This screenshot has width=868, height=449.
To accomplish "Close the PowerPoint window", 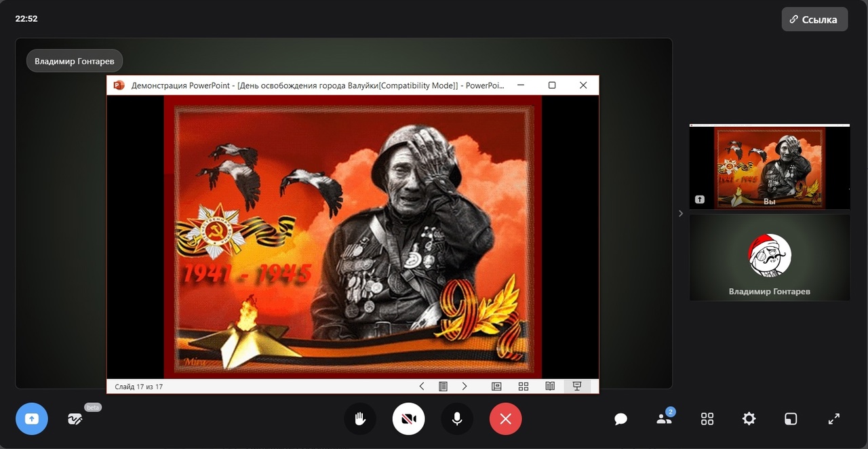I will click(x=583, y=85).
